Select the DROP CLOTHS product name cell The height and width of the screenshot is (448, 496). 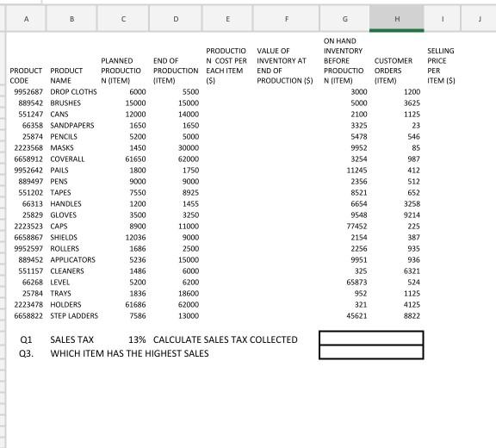click(x=73, y=91)
